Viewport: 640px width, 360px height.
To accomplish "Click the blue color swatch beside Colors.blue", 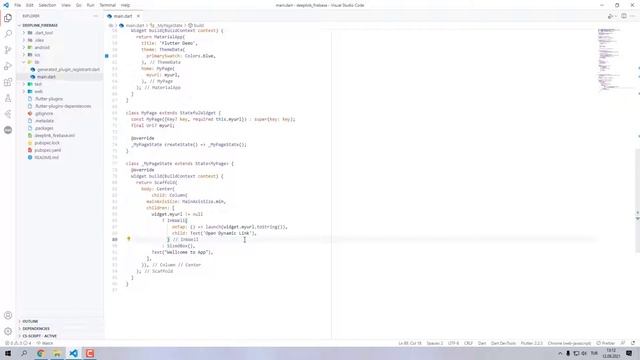I will (107, 56).
